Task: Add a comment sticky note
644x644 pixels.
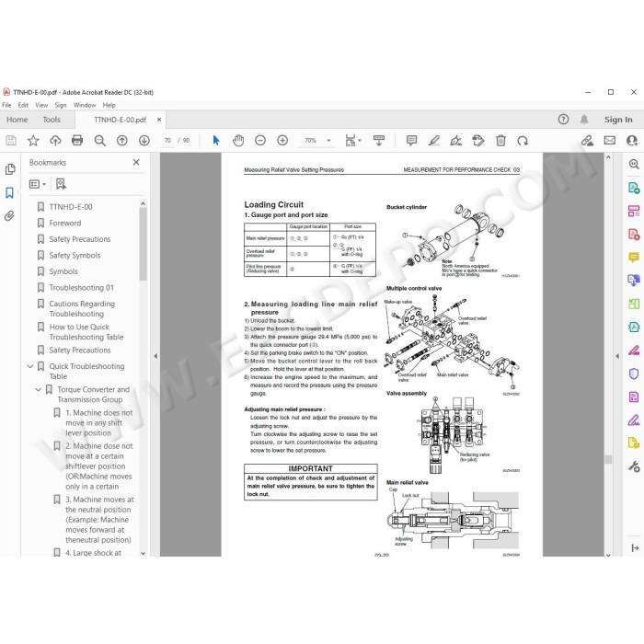Action: coord(411,141)
